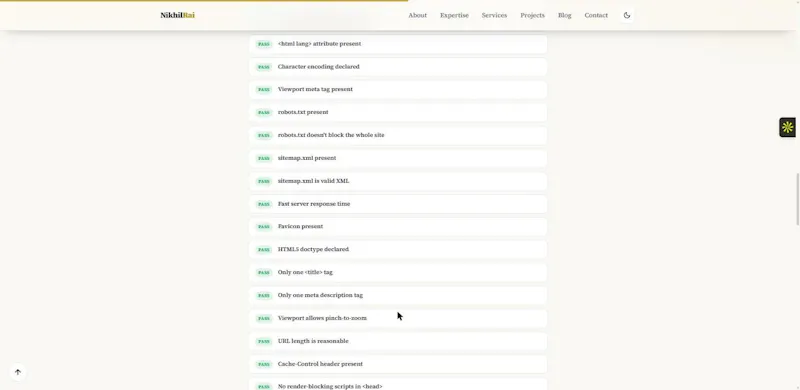Image resolution: width=800 pixels, height=390 pixels.
Task: Open the Expertise nav item
Action: (454, 15)
